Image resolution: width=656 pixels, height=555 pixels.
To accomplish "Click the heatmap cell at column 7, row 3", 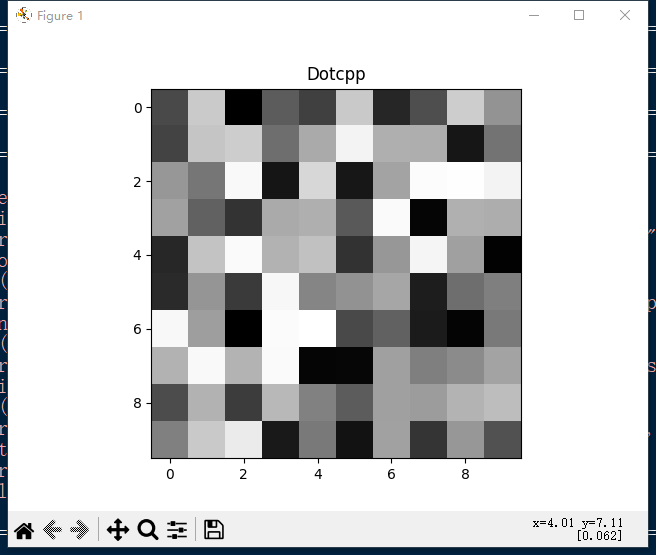I will (428, 217).
